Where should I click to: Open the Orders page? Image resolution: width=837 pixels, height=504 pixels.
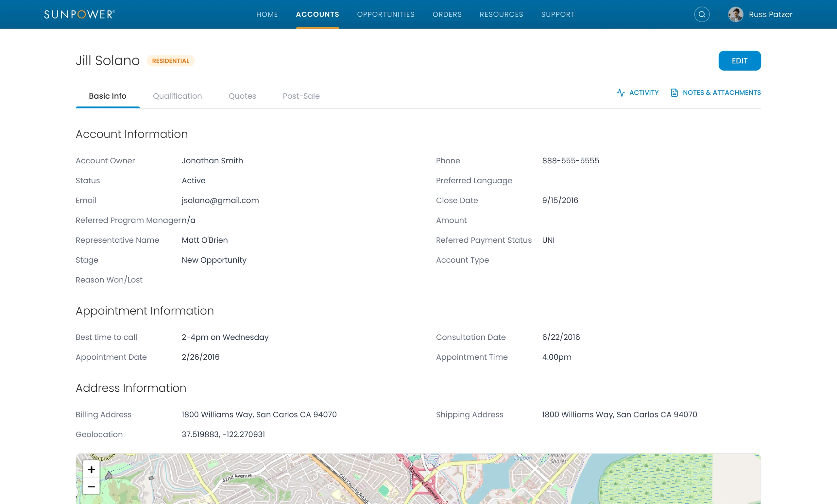point(447,14)
